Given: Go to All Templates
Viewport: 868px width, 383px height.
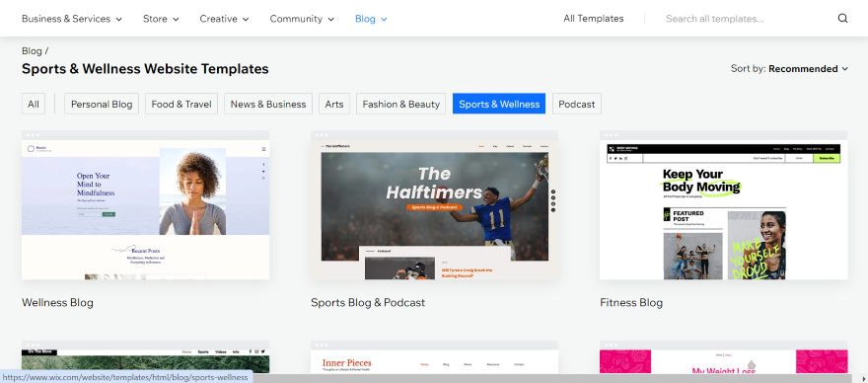Looking at the screenshot, I should (x=594, y=19).
